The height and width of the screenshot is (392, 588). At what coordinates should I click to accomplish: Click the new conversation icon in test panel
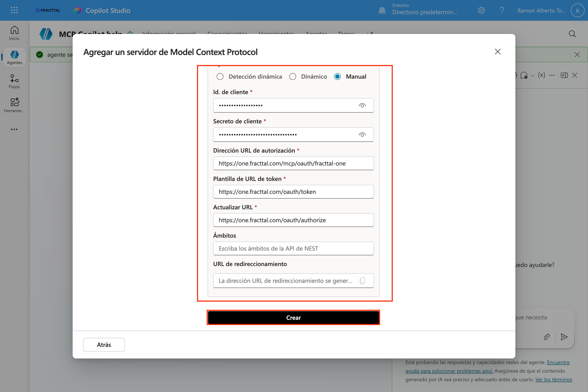click(x=524, y=75)
